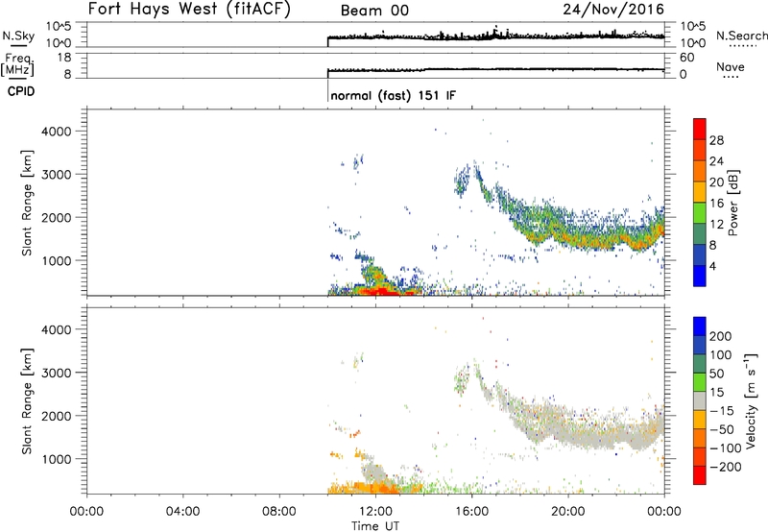Select Velocity colorbar segment between -50 and -100
The image size is (768, 532).
[700, 438]
